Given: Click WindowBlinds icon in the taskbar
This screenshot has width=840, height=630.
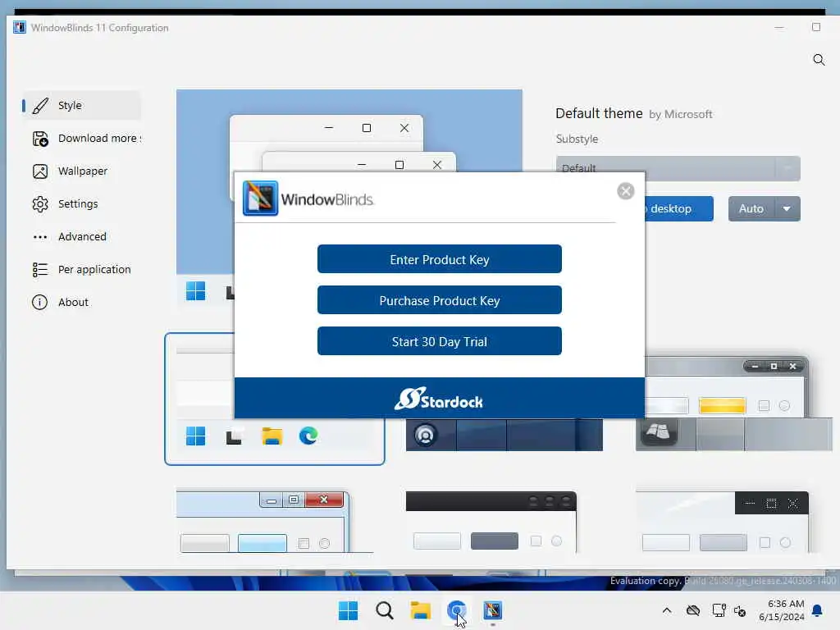Looking at the screenshot, I should [x=492, y=610].
